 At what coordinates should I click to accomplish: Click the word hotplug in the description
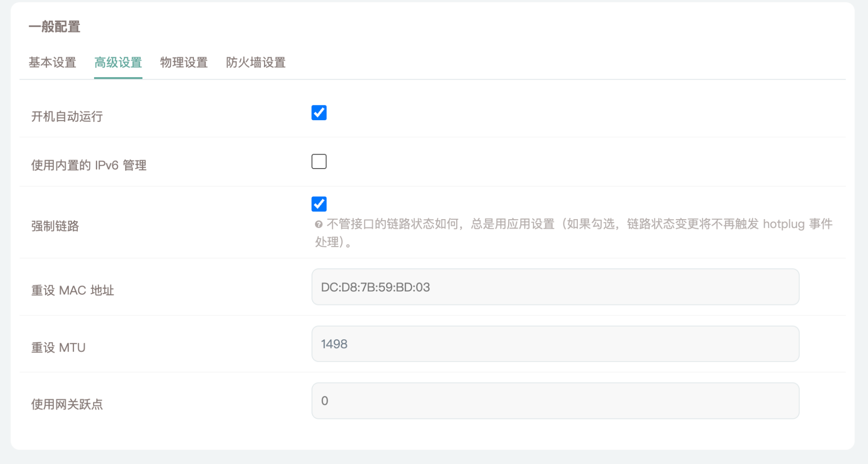click(x=783, y=224)
